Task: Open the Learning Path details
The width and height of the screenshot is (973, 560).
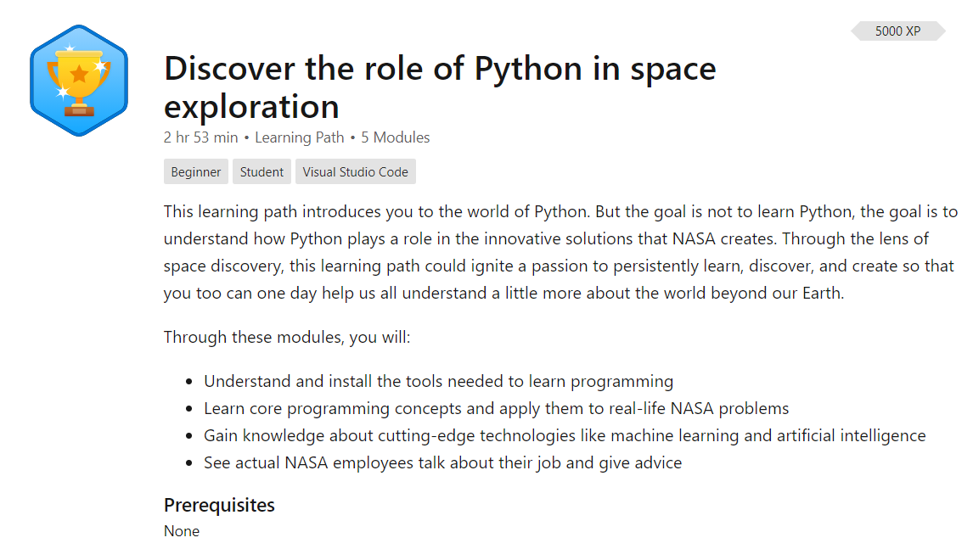Action: (x=299, y=137)
